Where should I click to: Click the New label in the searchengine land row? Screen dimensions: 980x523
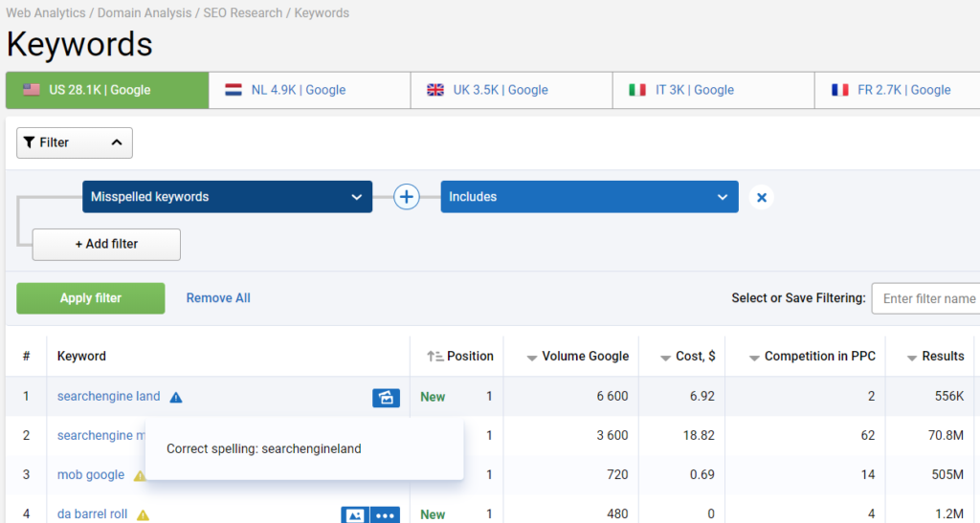coord(433,397)
